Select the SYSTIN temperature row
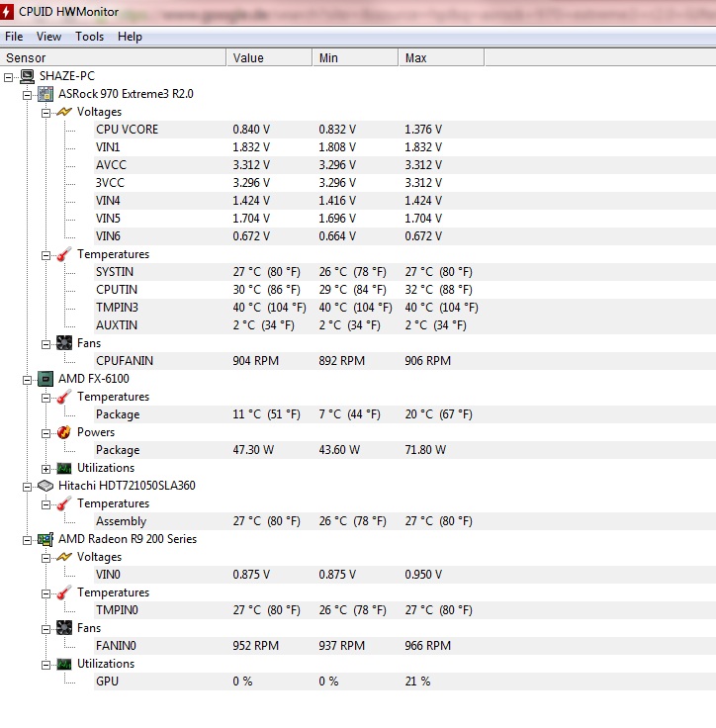Viewport: 716px width, 728px height. tap(404, 272)
